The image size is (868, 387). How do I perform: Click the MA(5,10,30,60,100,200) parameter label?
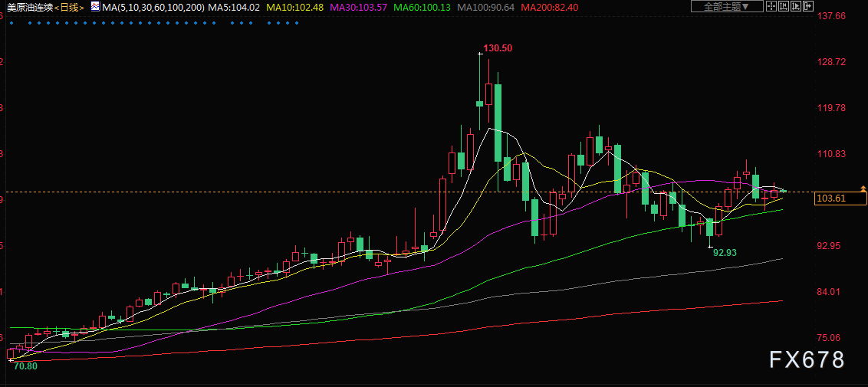tap(153, 7)
